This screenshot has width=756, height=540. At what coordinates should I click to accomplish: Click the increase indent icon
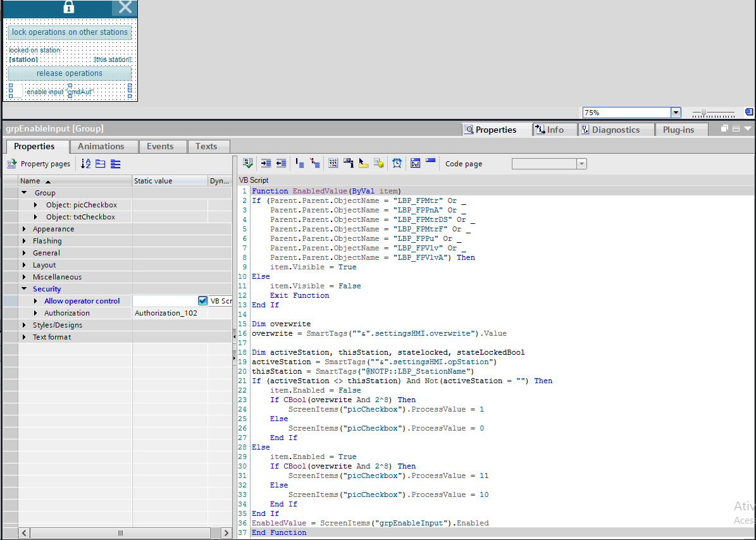[x=266, y=163]
